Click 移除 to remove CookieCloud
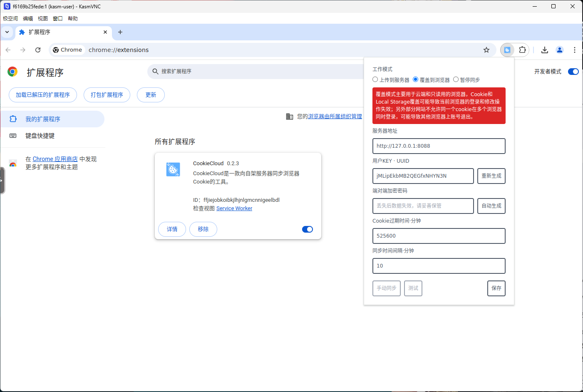The height and width of the screenshot is (392, 583). 203,229
